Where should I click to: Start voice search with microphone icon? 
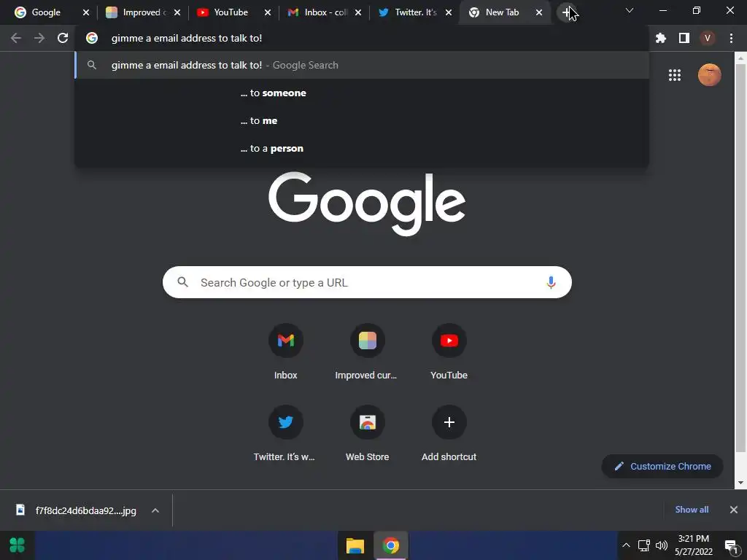tap(550, 282)
